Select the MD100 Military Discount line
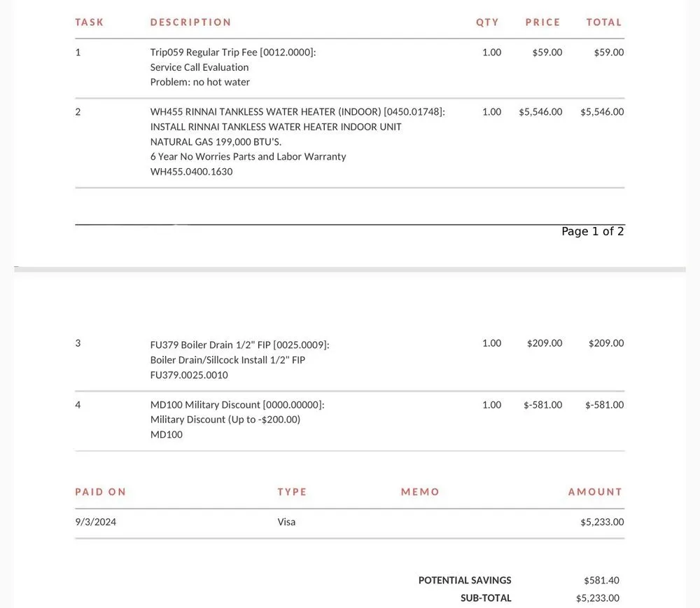Screen dimensions: 700x608 [x=237, y=405]
